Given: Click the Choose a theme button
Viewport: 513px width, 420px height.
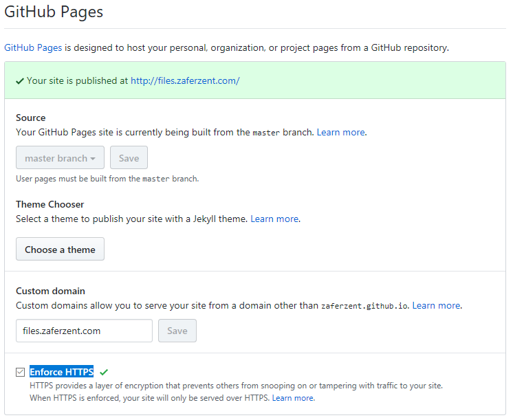Looking at the screenshot, I should (61, 250).
